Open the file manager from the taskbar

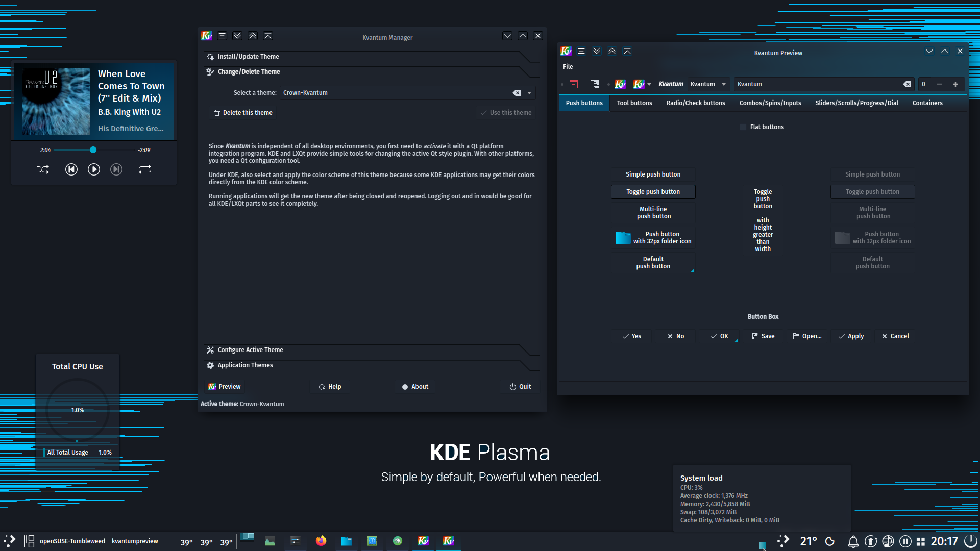(x=347, y=541)
